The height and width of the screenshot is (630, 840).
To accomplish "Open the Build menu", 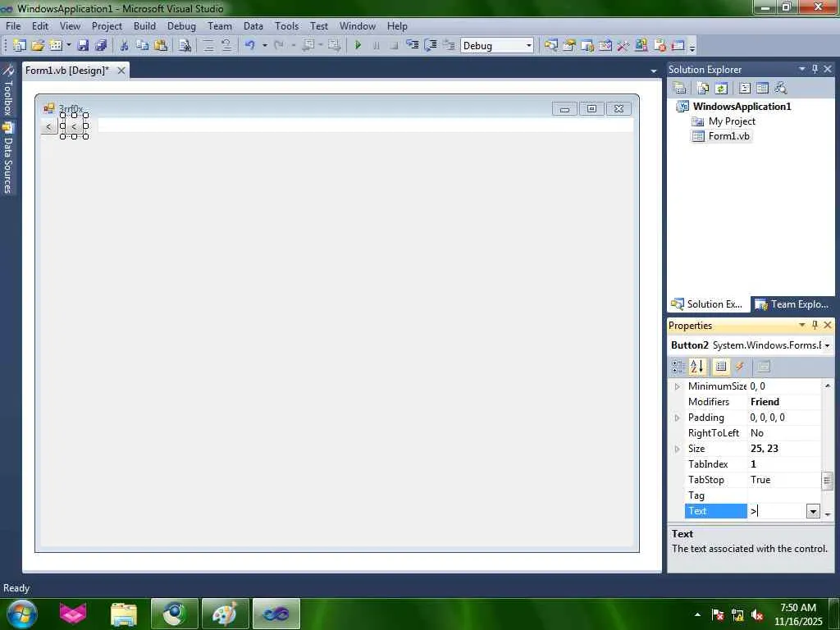I will [144, 25].
